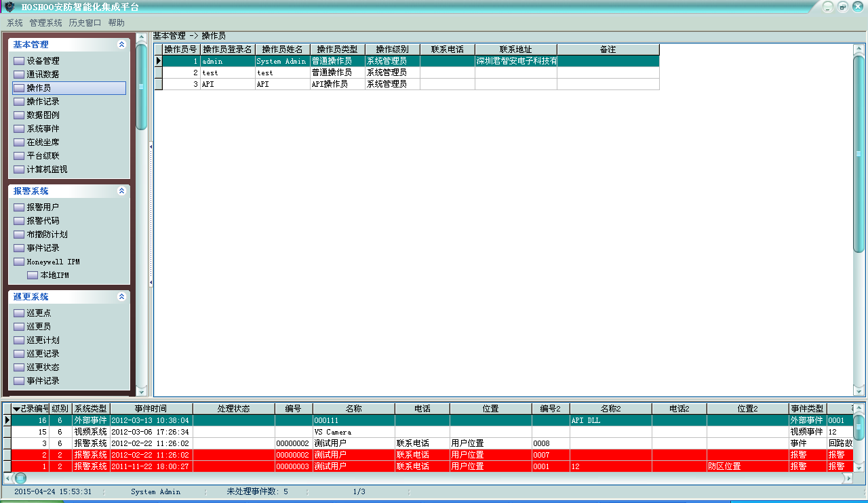The height and width of the screenshot is (503, 868).
Task: Click the icon beside 设备管理
Action: pos(19,61)
